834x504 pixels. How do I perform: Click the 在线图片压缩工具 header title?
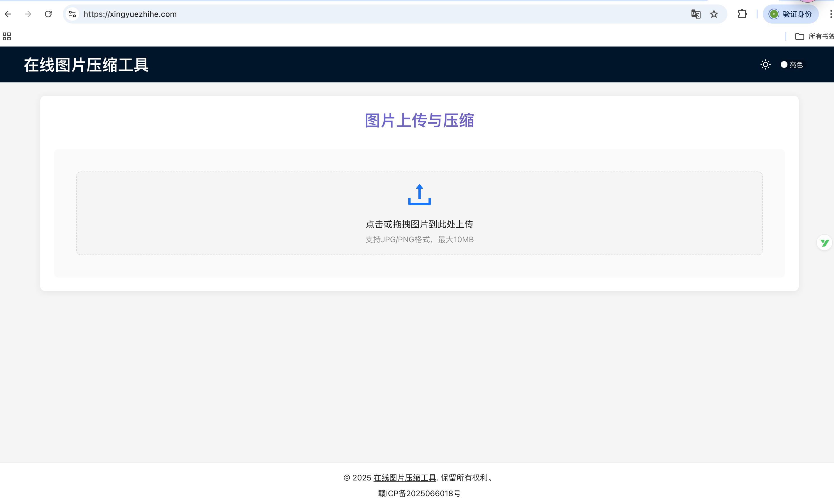86,65
